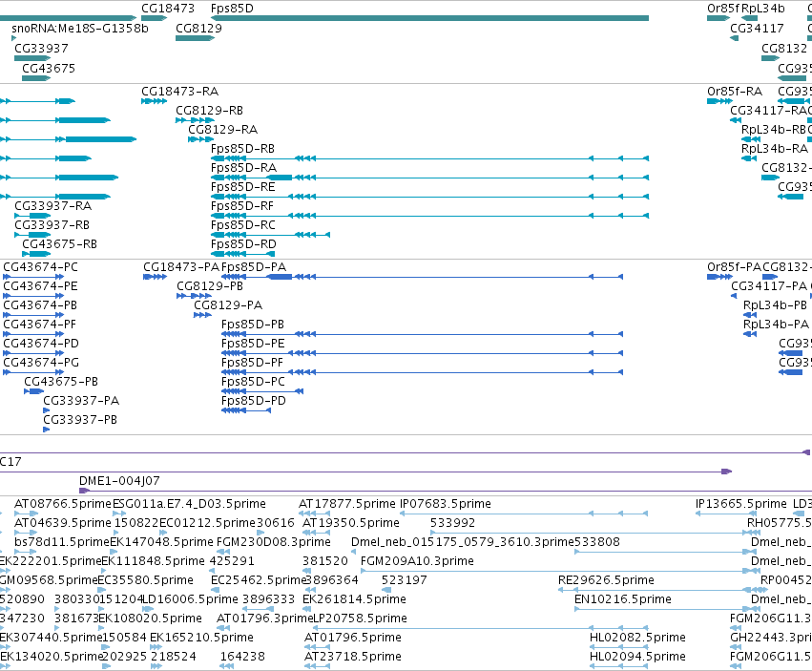Click the CG8132 gene label

[x=784, y=48]
